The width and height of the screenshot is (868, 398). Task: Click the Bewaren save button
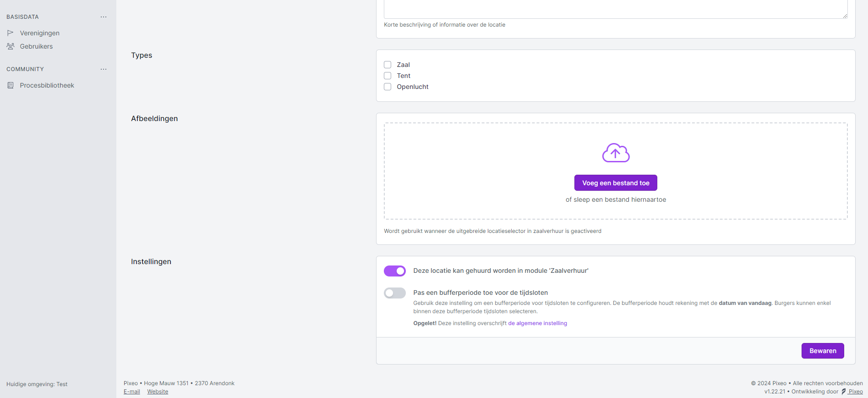click(822, 351)
